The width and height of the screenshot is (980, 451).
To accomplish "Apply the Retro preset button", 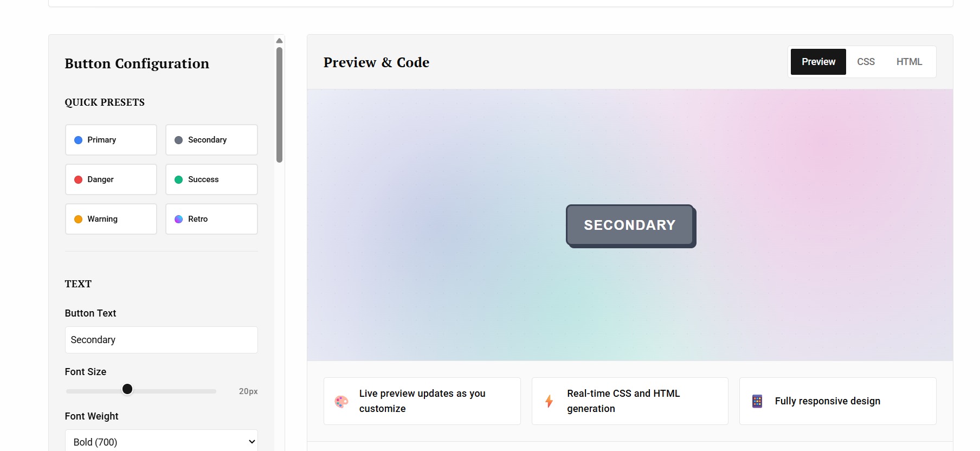I will [x=211, y=219].
